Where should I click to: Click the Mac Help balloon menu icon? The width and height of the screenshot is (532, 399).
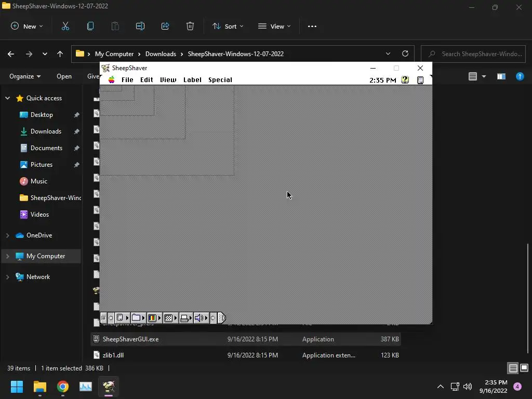coord(405,79)
